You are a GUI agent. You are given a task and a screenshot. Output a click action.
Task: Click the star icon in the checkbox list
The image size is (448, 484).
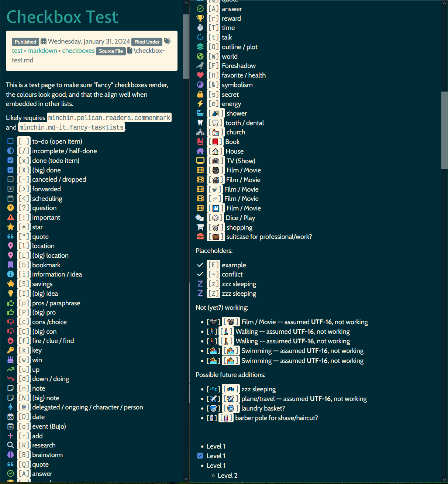(10, 227)
